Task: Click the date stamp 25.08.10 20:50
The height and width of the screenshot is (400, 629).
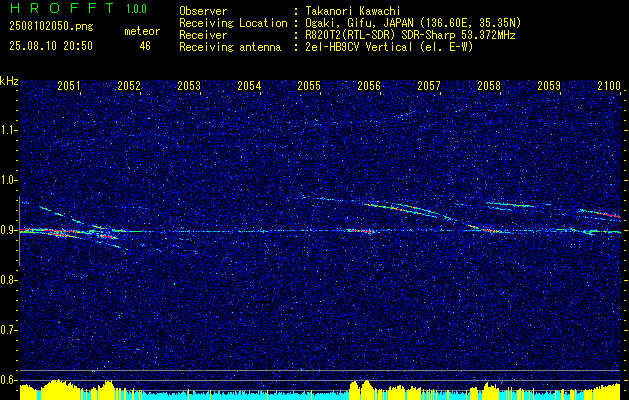Action: 51,46
